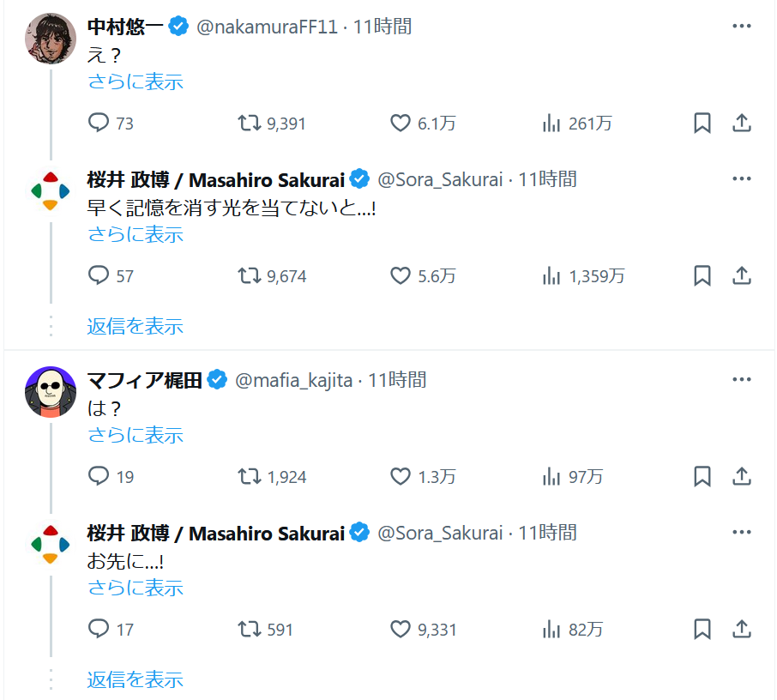Click マフィア梶田's profile avatar
This screenshot has height=700, width=777.
[x=51, y=392]
